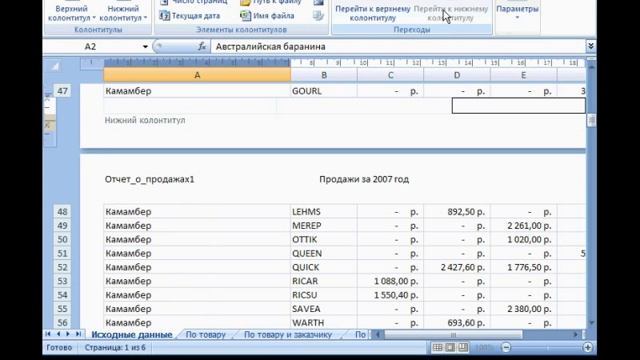Expand the formula bar with double chevron
The height and width of the screenshot is (360, 640).
point(591,47)
